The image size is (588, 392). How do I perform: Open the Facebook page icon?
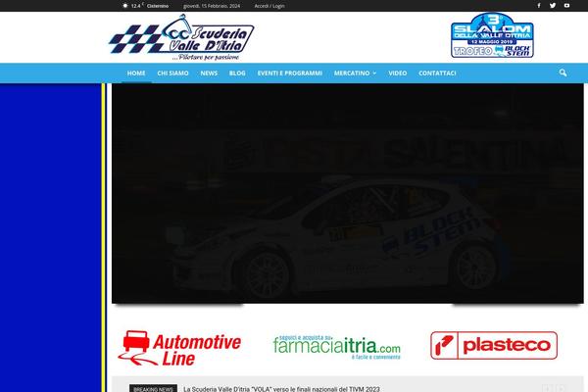click(x=539, y=6)
